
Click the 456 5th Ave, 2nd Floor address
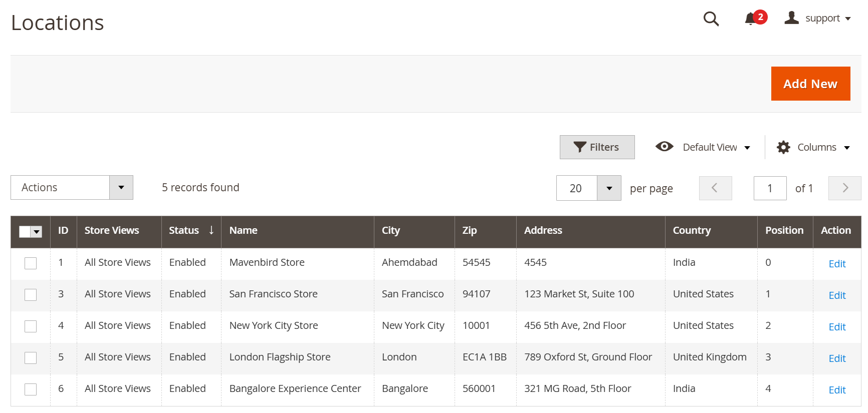click(575, 325)
